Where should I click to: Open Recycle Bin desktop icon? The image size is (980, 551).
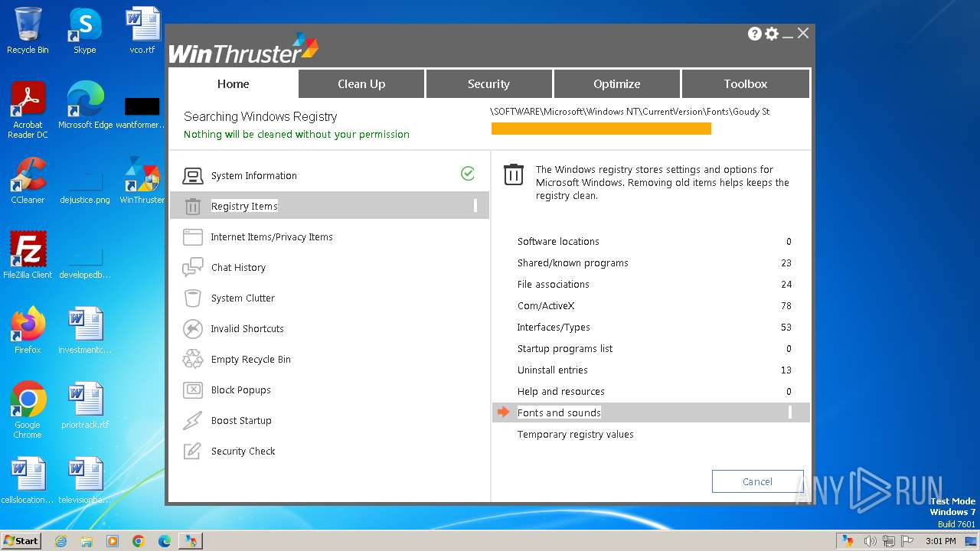28,31
